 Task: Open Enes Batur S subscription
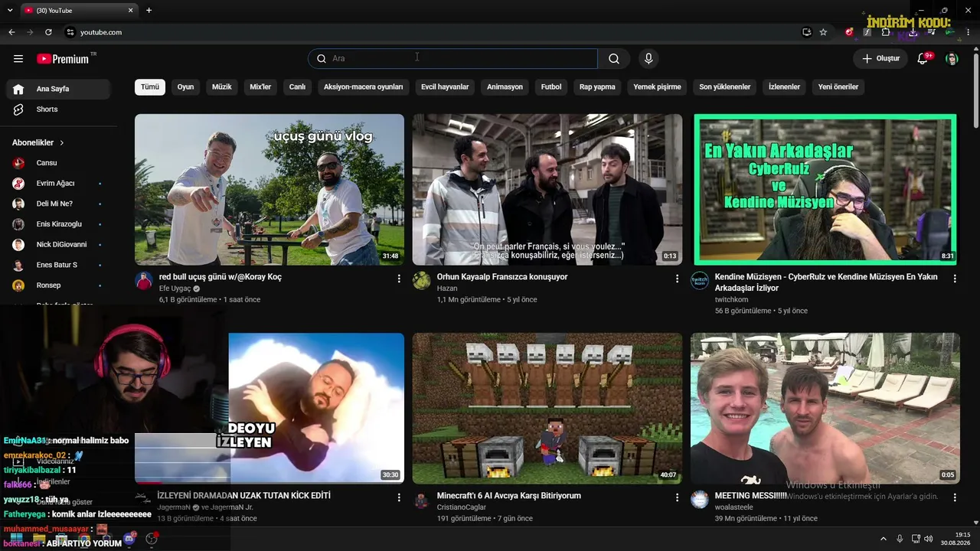pos(58,266)
